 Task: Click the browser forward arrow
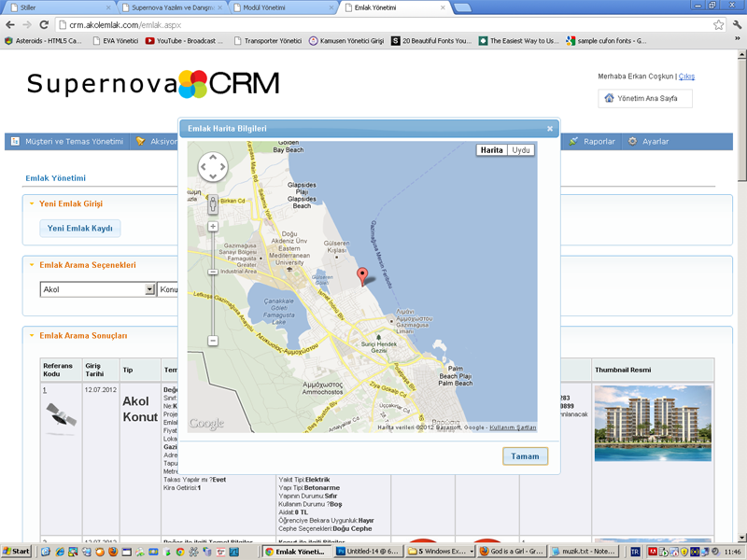click(27, 25)
